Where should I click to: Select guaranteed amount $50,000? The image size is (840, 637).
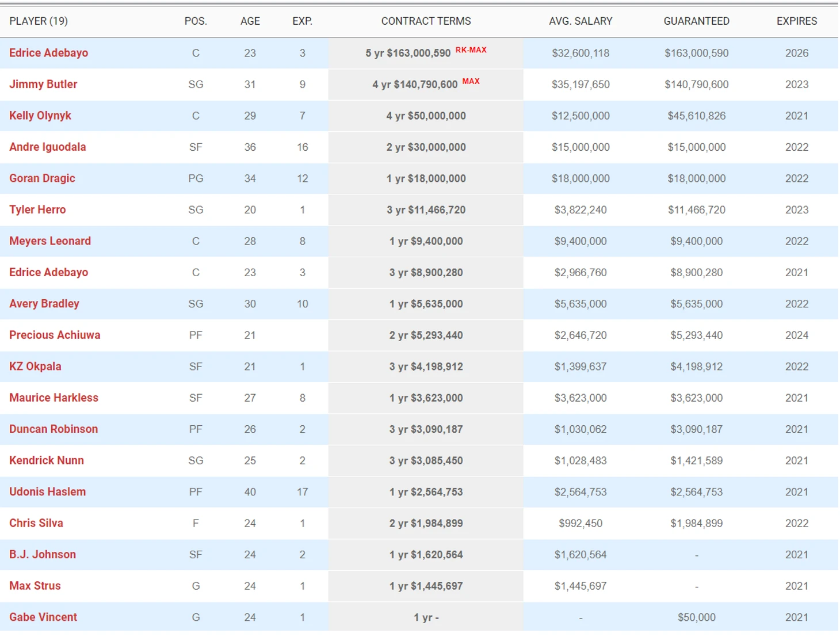(697, 617)
